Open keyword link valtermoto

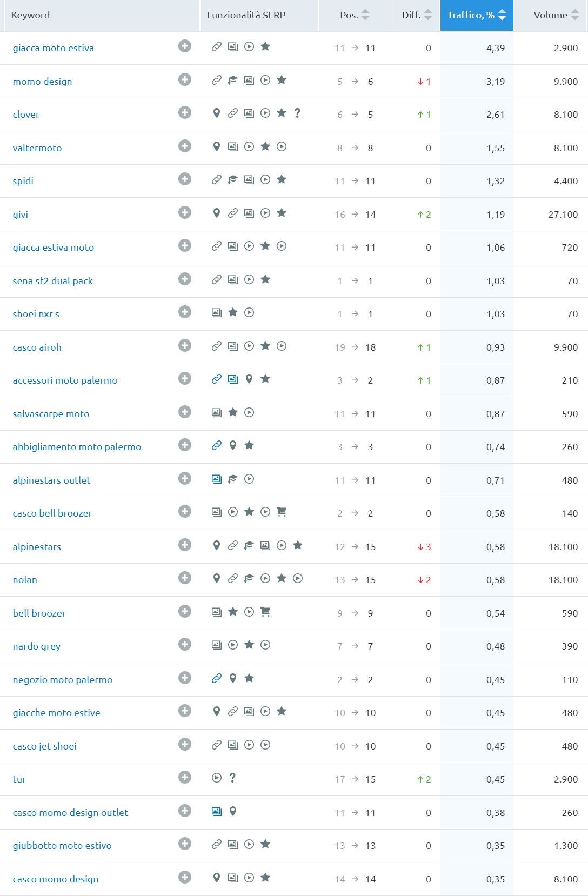(37, 148)
